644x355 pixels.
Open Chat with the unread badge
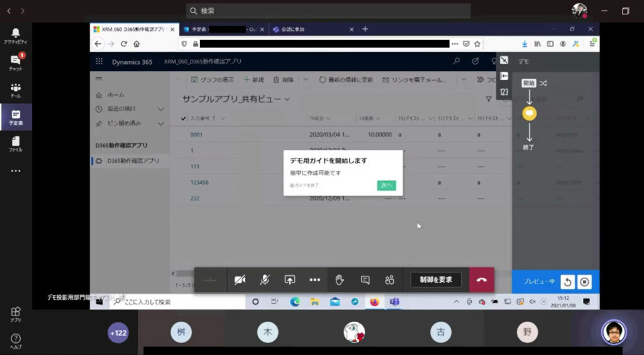(16, 62)
